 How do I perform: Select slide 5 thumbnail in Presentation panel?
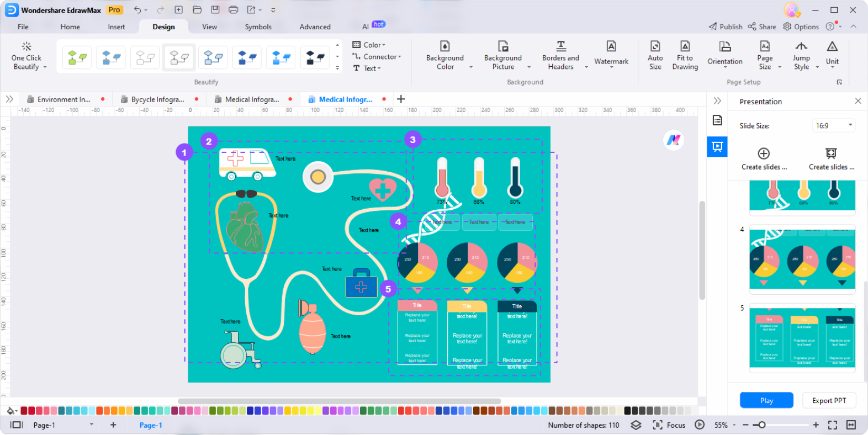tap(802, 338)
